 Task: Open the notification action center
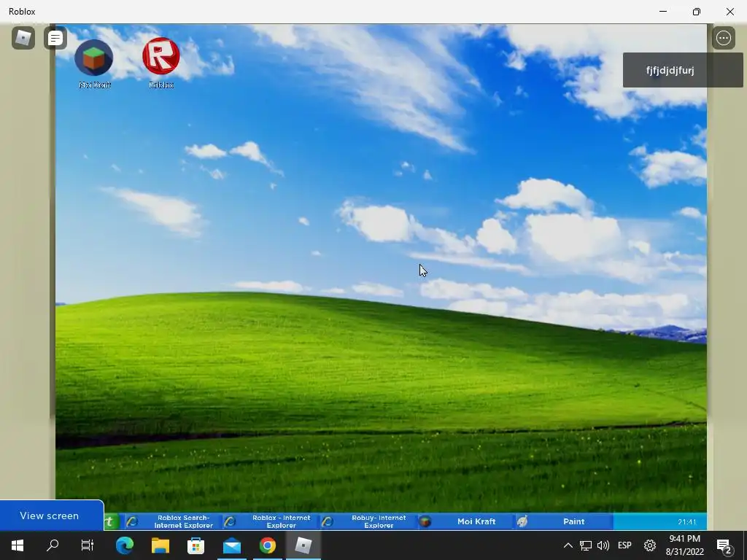pos(724,545)
